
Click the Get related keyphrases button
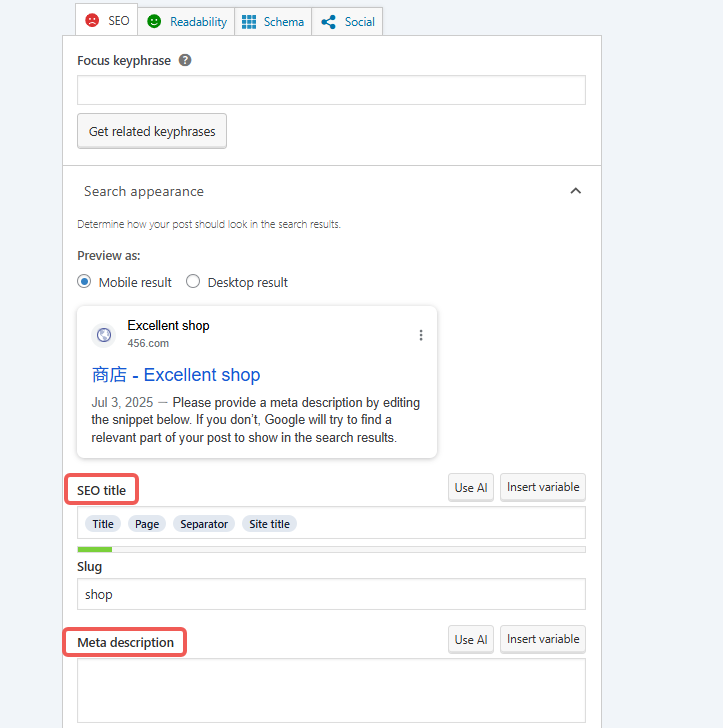[x=152, y=131]
